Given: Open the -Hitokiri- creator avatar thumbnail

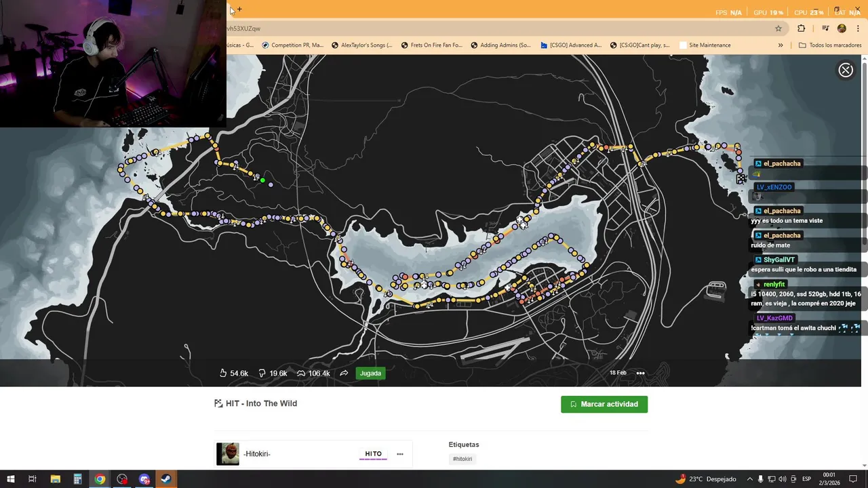Looking at the screenshot, I should [x=228, y=454].
